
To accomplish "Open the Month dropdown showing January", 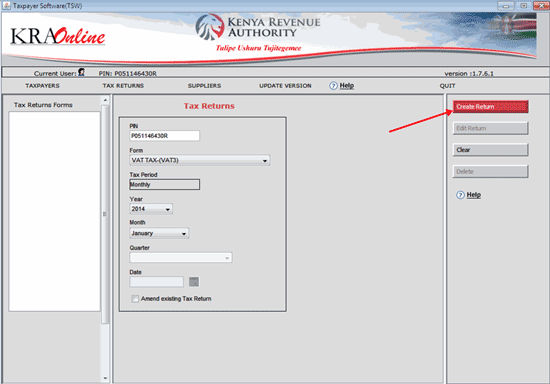I will (x=159, y=233).
